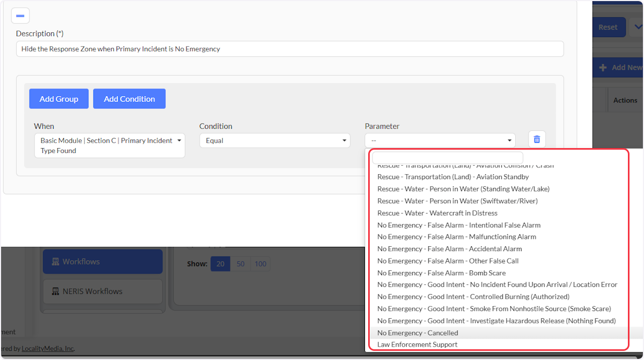Collapse rule panel with minus button
This screenshot has width=644, height=360.
click(20, 16)
